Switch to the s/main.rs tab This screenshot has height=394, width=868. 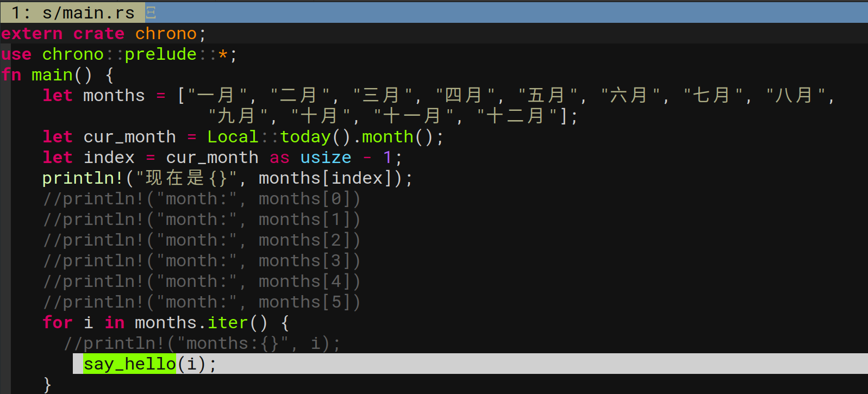click(72, 12)
